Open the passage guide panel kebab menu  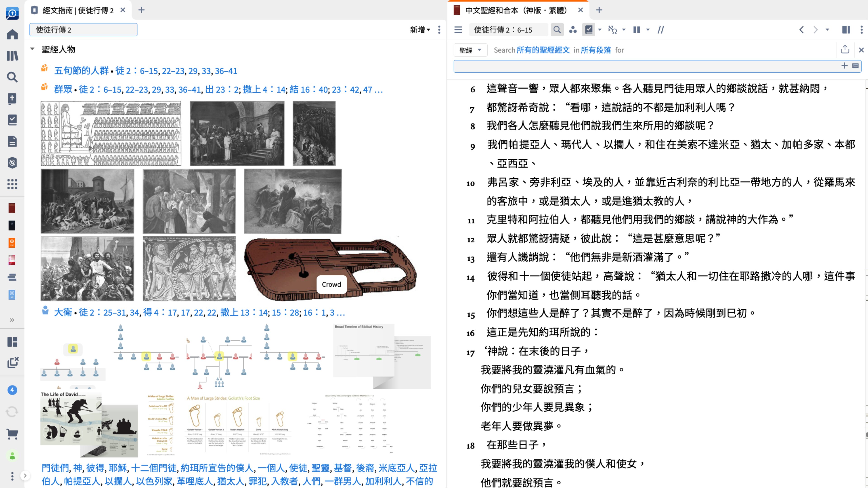[439, 30]
